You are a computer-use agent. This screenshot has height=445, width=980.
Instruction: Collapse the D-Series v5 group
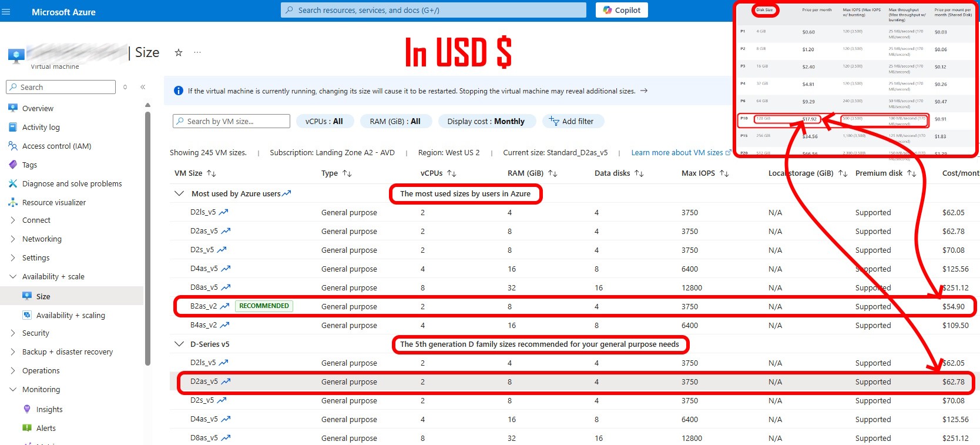click(179, 344)
